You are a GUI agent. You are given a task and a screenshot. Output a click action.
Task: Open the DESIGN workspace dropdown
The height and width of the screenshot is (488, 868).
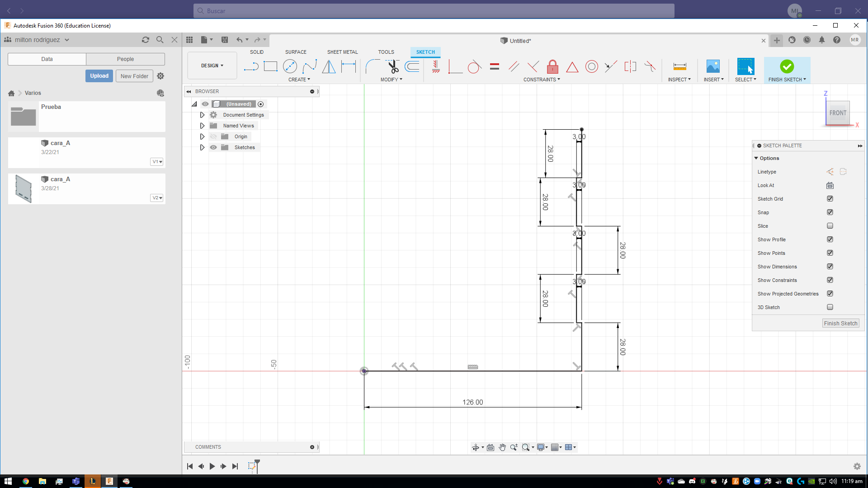[212, 66]
